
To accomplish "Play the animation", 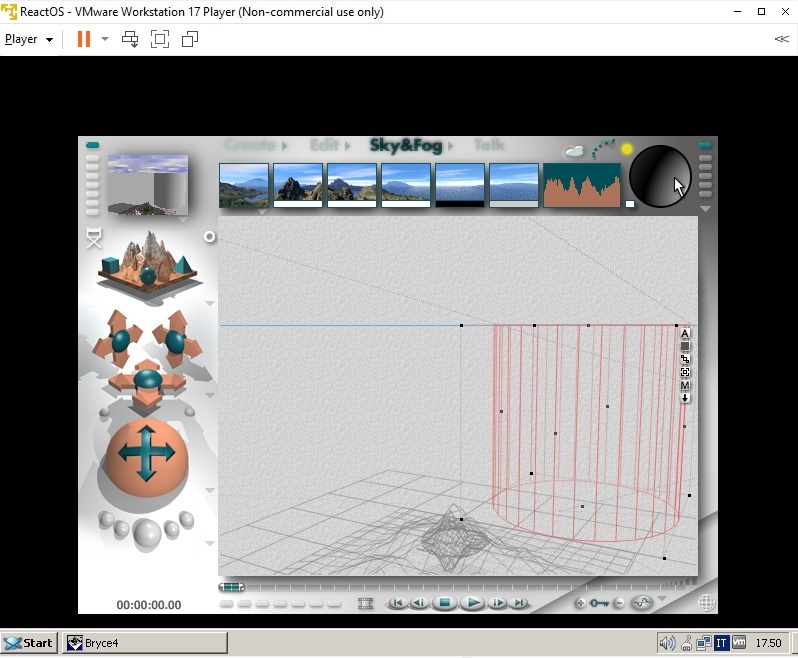I will [x=472, y=603].
